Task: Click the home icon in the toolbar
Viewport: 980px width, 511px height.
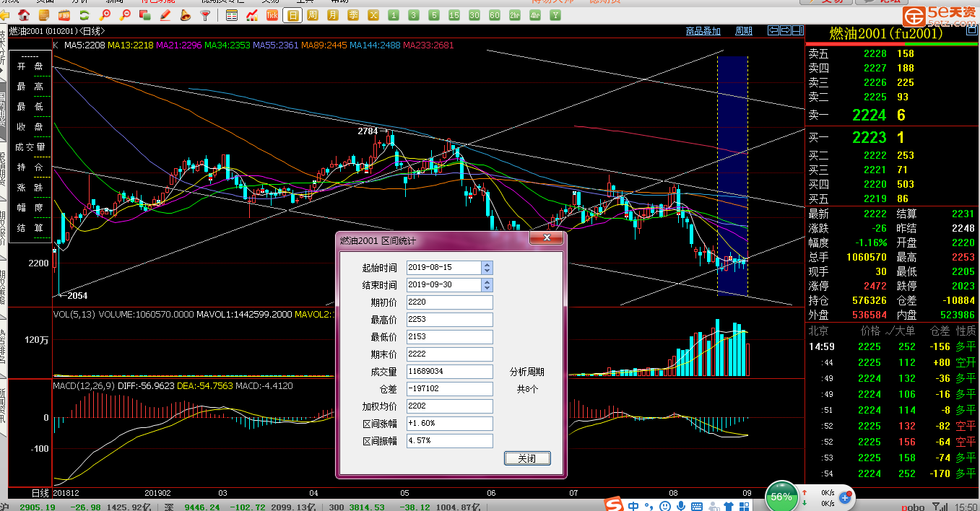Action: (x=24, y=15)
